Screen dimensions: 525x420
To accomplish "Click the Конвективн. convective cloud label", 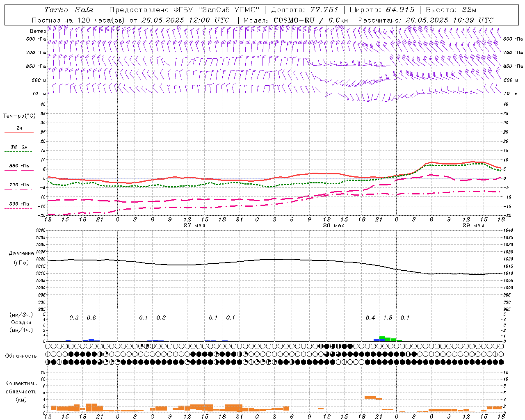I will pyautogui.click(x=21, y=383).
